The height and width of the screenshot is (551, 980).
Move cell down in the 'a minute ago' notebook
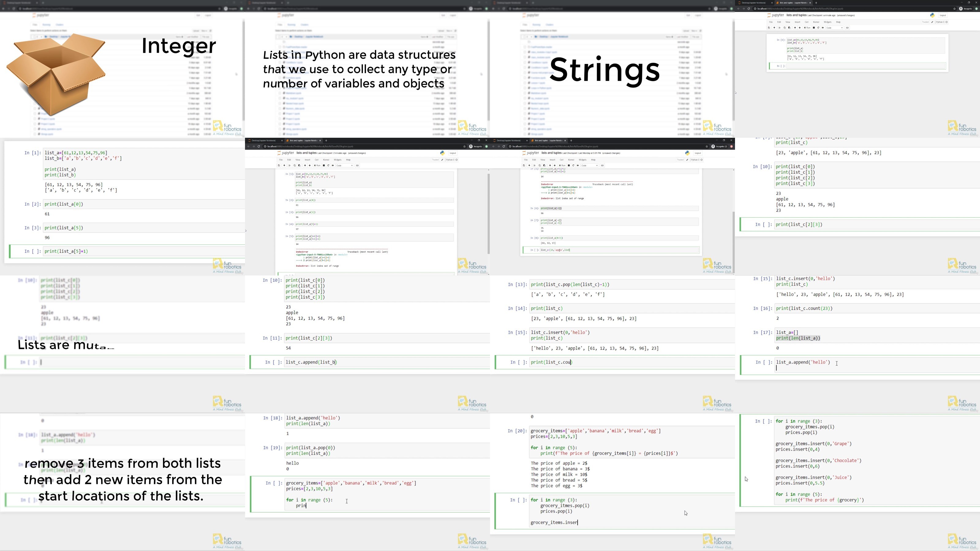[x=800, y=28]
